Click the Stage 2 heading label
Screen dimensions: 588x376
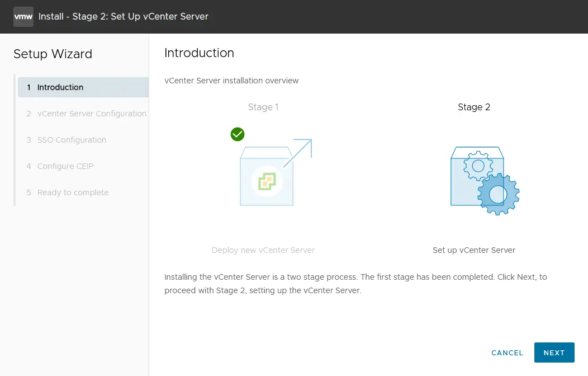(x=474, y=107)
